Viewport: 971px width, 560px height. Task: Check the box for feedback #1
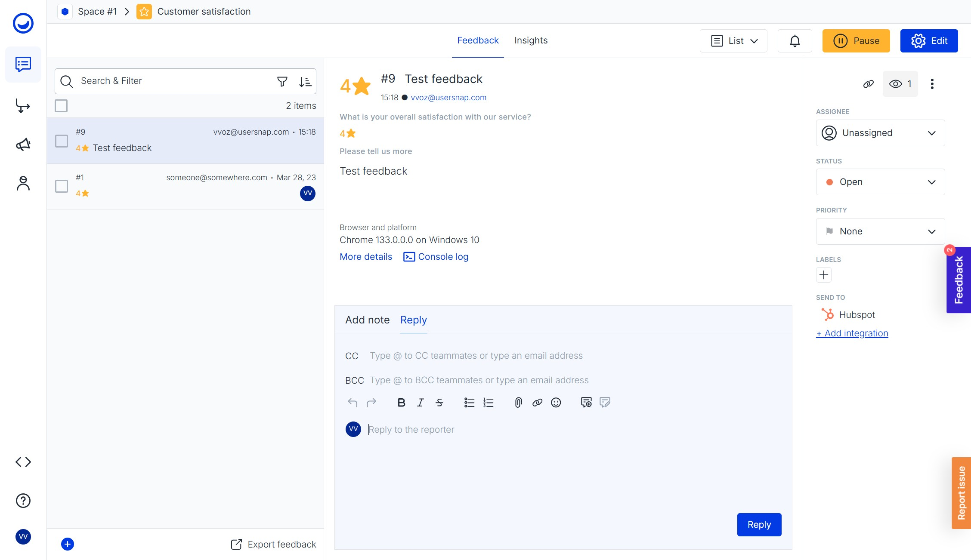tap(62, 186)
